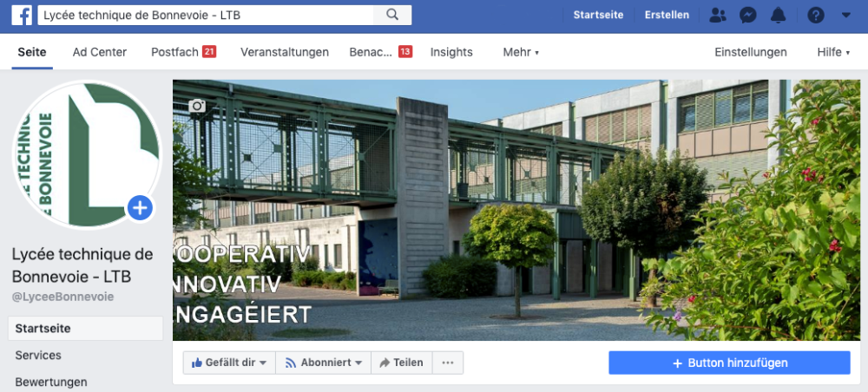Click camera icon on cover photo

click(197, 105)
